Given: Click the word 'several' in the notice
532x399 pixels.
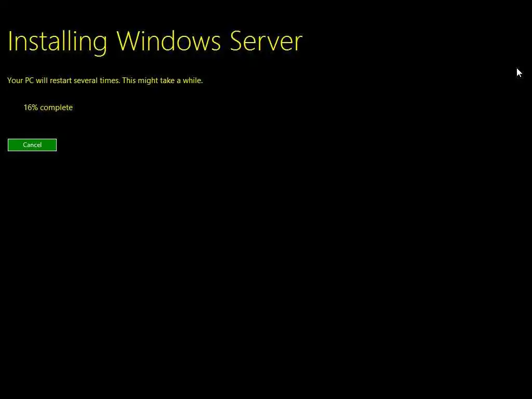Looking at the screenshot, I should pyautogui.click(x=86, y=81).
